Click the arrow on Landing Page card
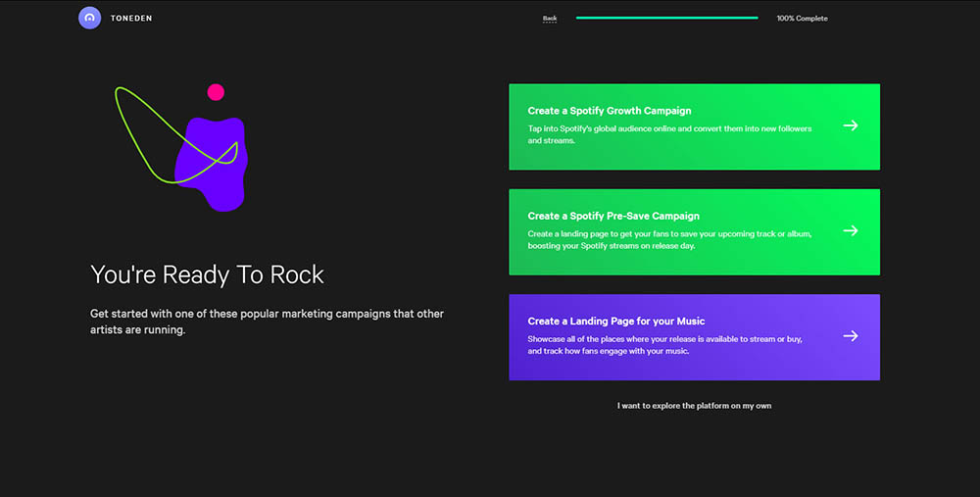The height and width of the screenshot is (497, 980). (850, 335)
